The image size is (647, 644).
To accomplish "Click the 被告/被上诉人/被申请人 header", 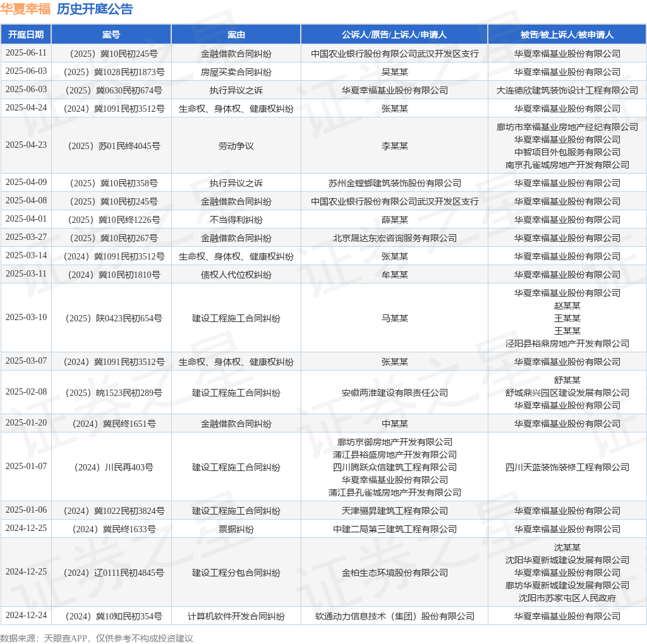I will [567, 35].
